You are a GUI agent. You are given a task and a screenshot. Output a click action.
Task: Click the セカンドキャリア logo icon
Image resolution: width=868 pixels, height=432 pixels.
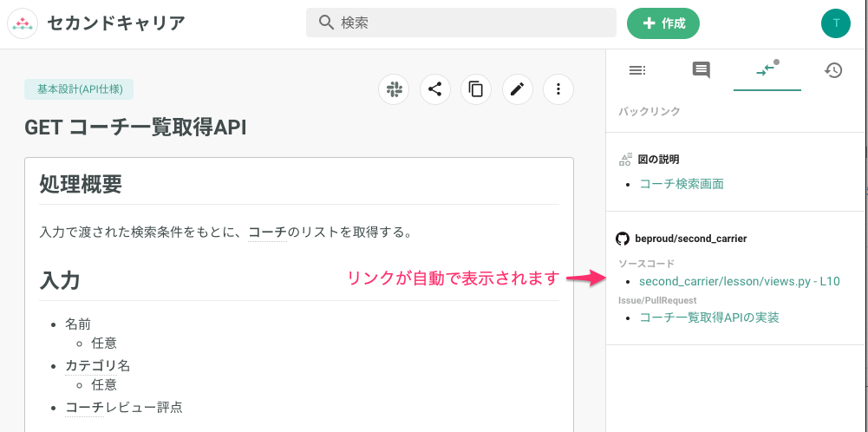coord(23,23)
